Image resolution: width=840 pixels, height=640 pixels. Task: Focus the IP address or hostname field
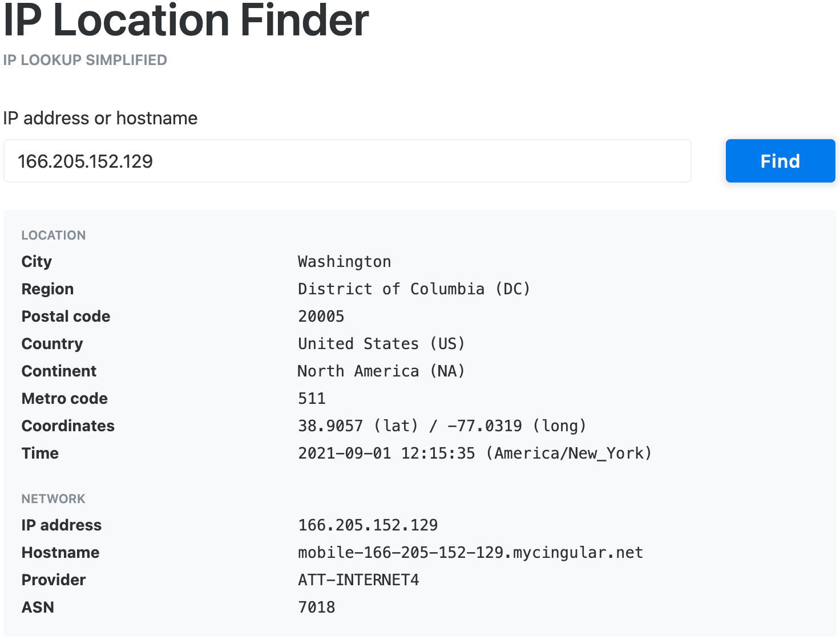348,161
